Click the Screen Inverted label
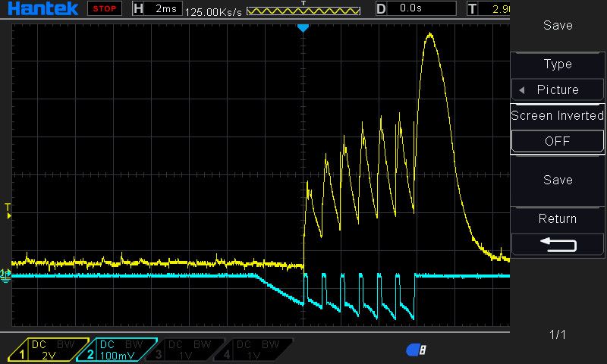607x364 pixels. pyautogui.click(x=558, y=115)
